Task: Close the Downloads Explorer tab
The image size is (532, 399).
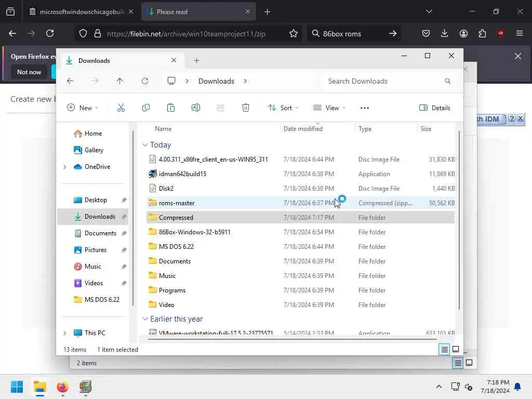Action: click(x=174, y=60)
